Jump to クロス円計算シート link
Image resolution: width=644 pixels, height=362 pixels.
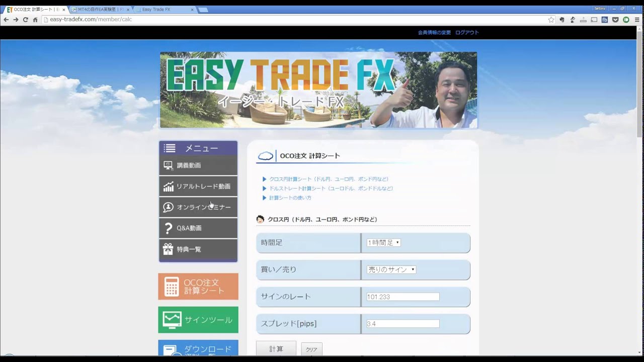point(329,179)
